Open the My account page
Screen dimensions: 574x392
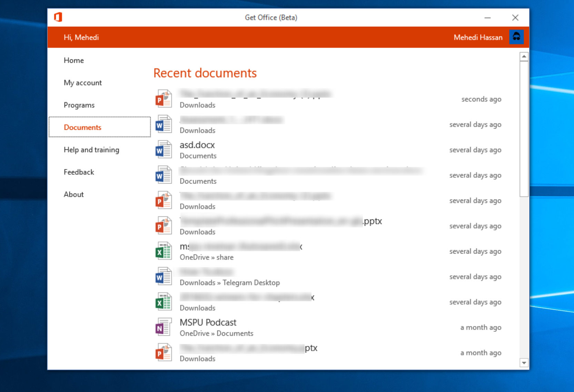point(83,83)
